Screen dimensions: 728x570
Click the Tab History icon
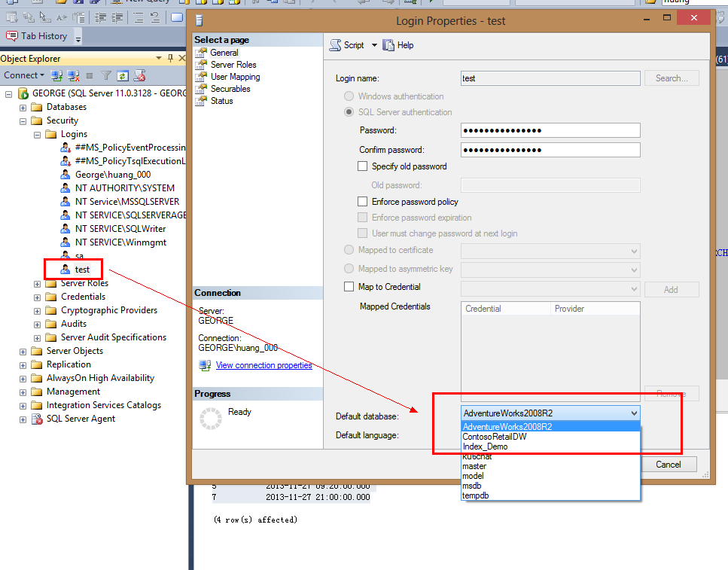click(12, 36)
